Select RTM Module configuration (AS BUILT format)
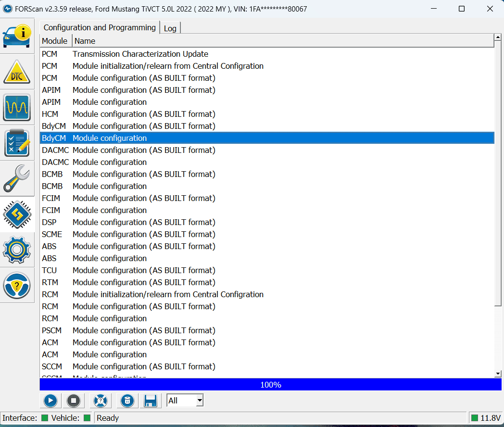Viewport: 504px width, 427px height. tap(267, 282)
